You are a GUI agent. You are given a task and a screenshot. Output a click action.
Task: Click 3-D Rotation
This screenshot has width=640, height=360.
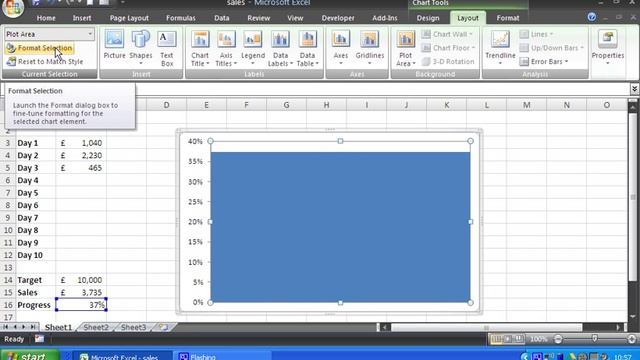[x=448, y=62]
